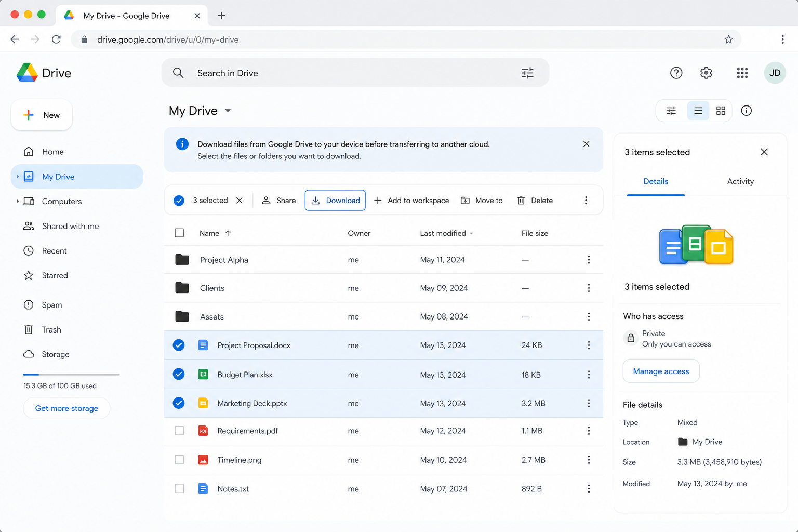The image size is (798, 532).
Task: Open Shared with me
Action: pos(77,226)
